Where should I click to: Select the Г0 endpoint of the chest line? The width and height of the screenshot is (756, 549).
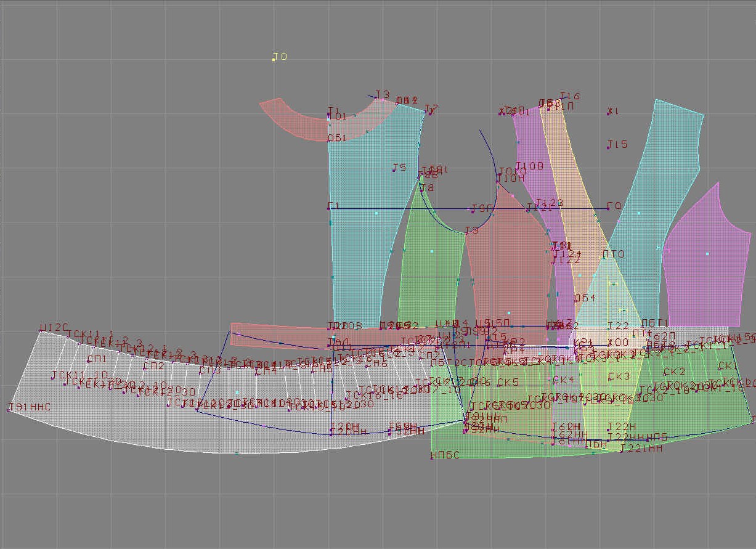click(x=608, y=208)
